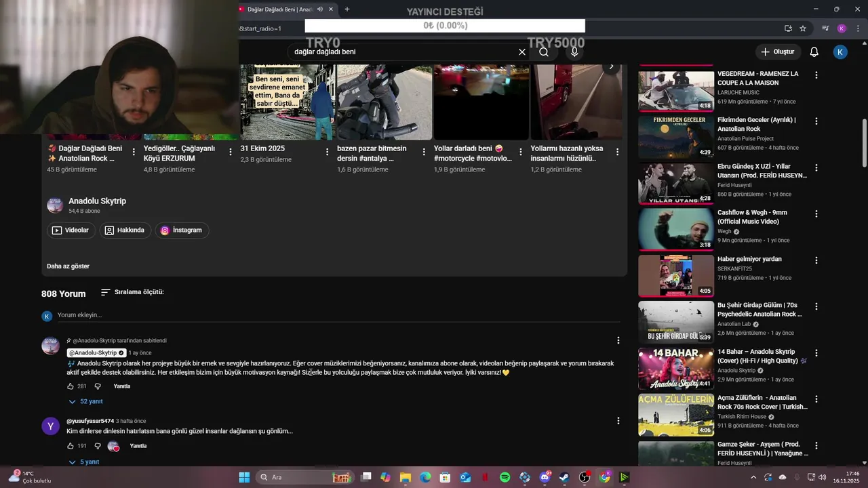This screenshot has width=868, height=488.
Task: Click the page vertical scrollbar
Action: (865, 142)
